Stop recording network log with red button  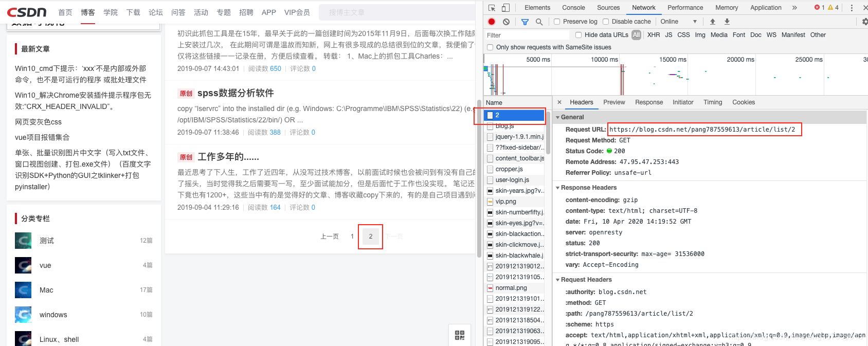coord(492,22)
